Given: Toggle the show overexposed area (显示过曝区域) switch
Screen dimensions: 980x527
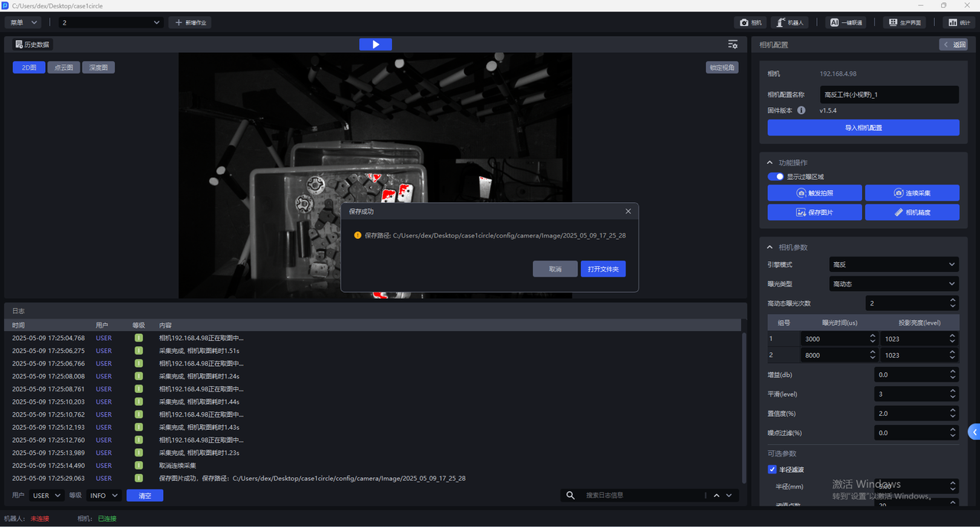Looking at the screenshot, I should tap(776, 177).
